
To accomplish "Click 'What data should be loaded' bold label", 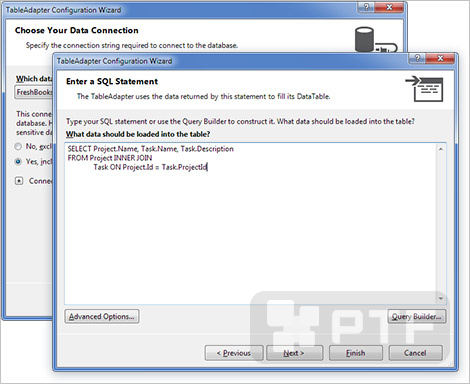I will [138, 134].
